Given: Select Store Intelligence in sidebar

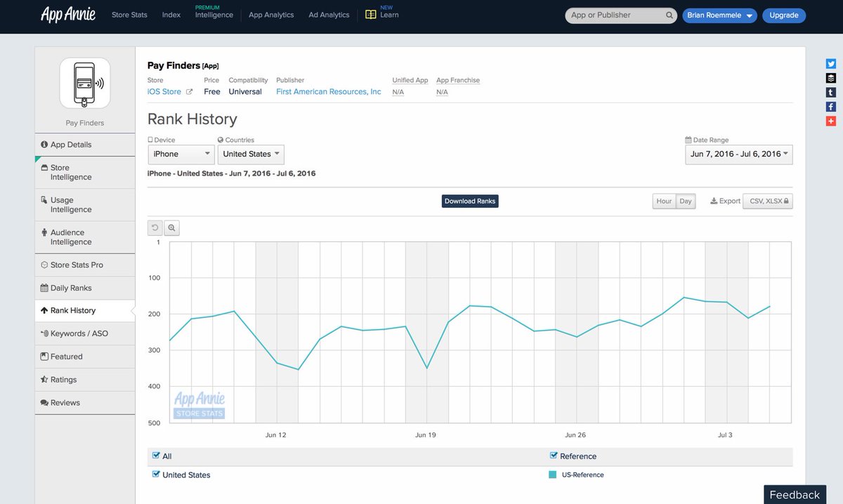Looking at the screenshot, I should pyautogui.click(x=85, y=173).
